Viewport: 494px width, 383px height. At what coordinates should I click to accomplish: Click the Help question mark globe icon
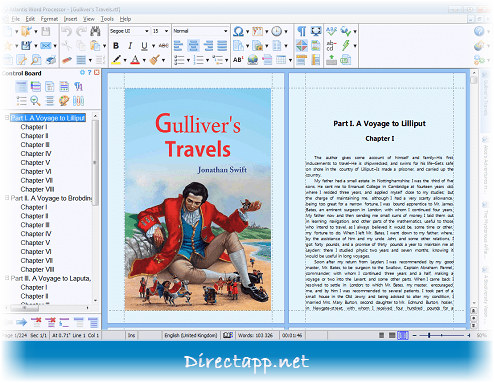click(x=479, y=31)
